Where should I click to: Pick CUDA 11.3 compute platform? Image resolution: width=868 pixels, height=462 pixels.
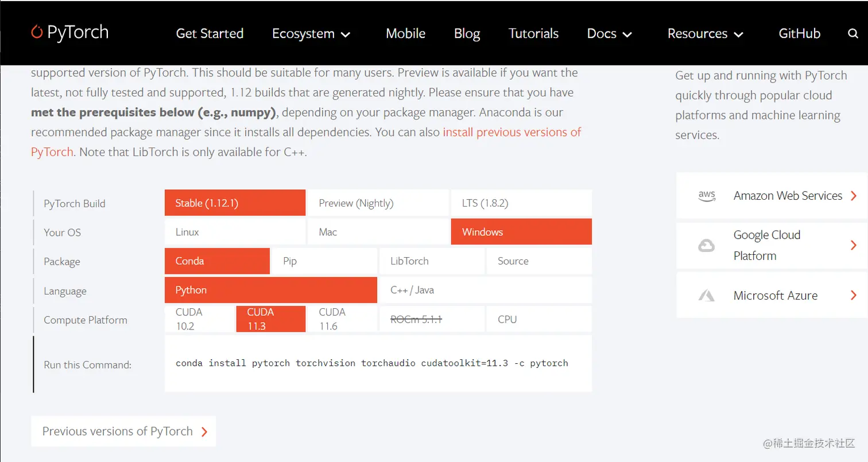[270, 319]
